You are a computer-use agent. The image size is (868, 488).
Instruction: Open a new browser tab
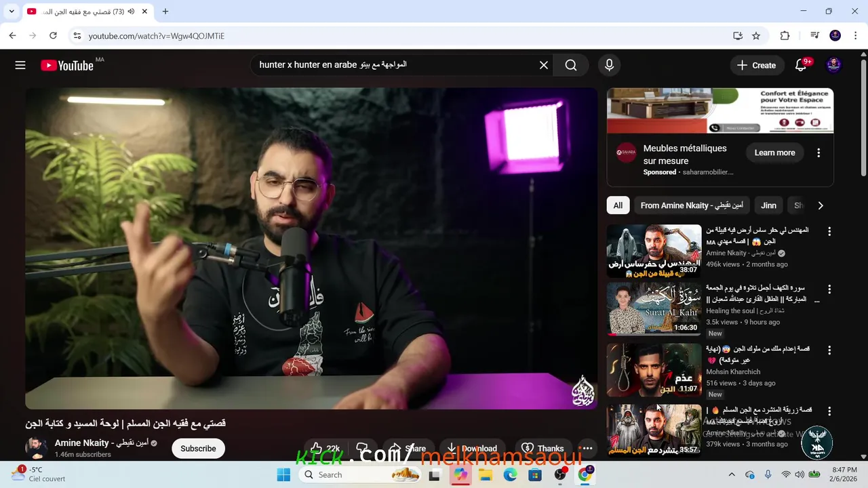[165, 12]
